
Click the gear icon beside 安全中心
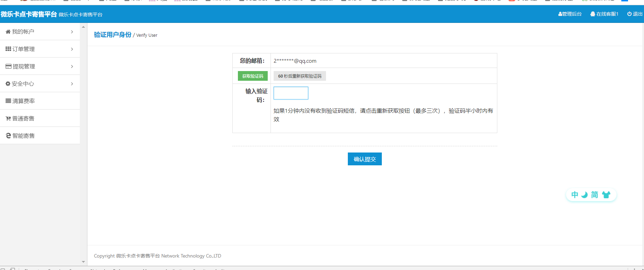pyautogui.click(x=8, y=84)
